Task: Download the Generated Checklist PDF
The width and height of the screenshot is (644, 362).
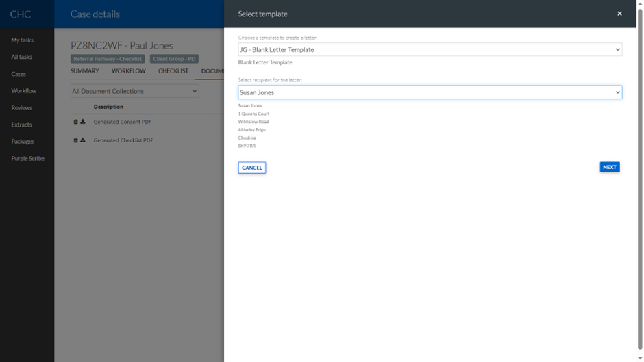Action: click(x=83, y=140)
